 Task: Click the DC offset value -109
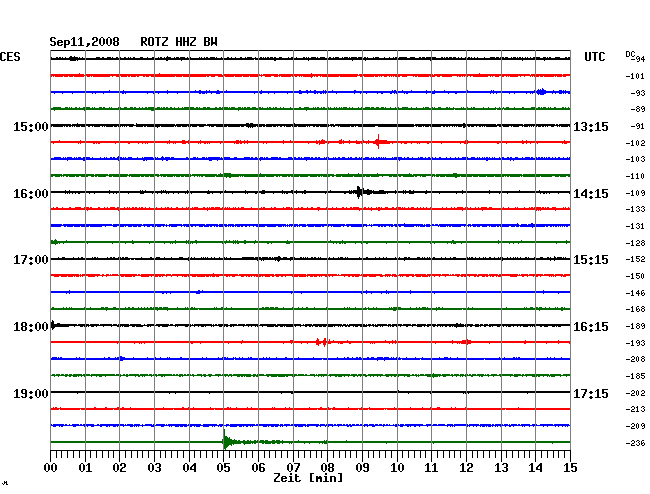635,193
